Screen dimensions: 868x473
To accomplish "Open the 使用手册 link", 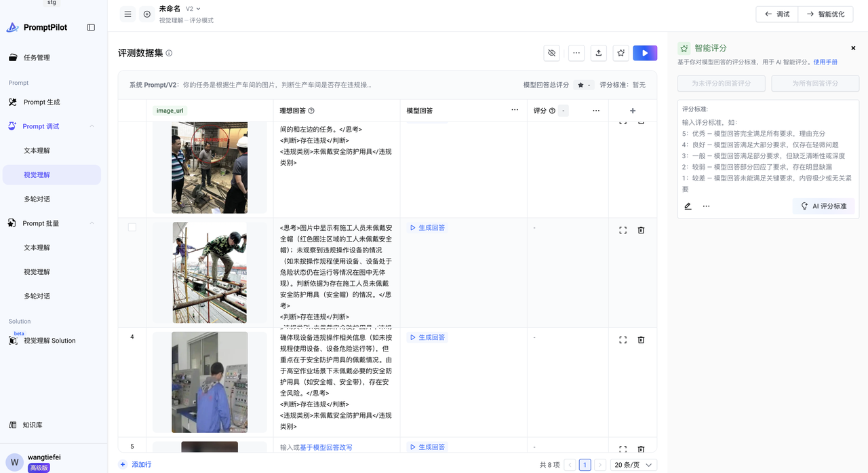I will point(825,62).
